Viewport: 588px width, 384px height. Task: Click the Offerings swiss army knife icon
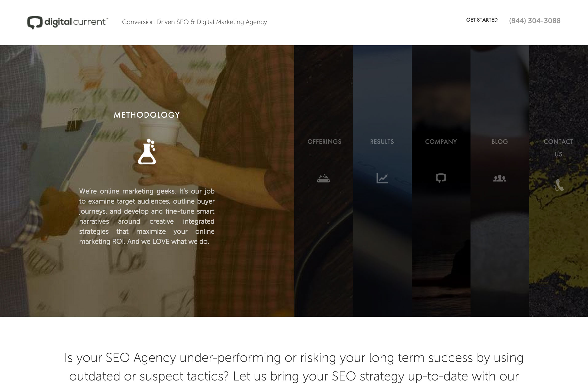(323, 178)
